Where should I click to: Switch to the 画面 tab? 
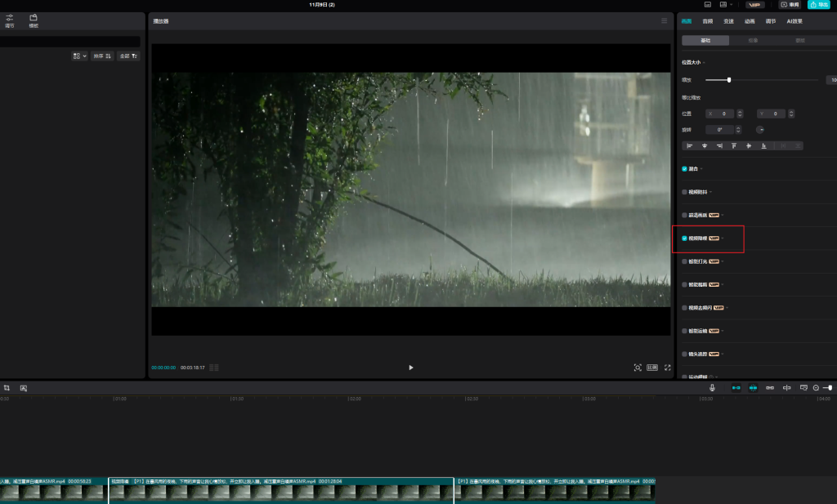[687, 21]
